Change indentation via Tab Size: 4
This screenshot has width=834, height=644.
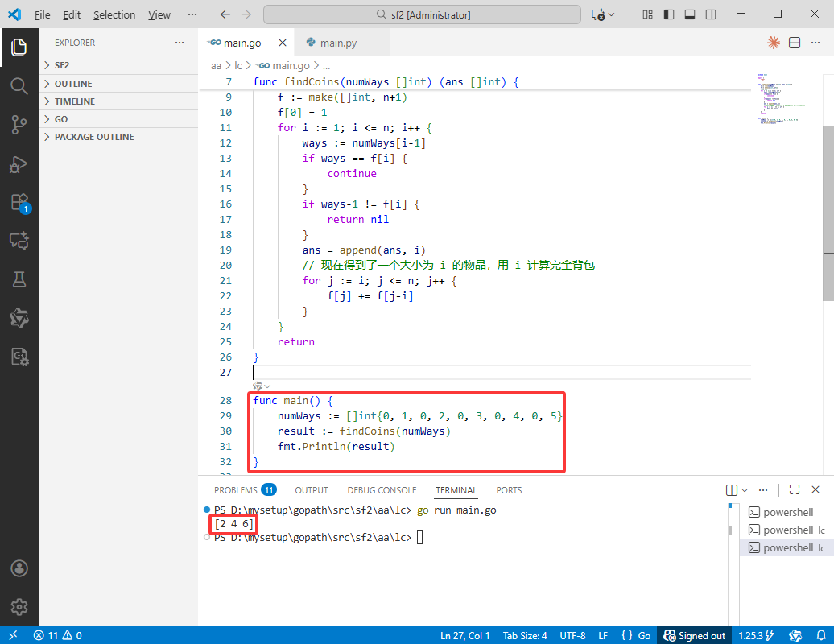pyautogui.click(x=524, y=635)
